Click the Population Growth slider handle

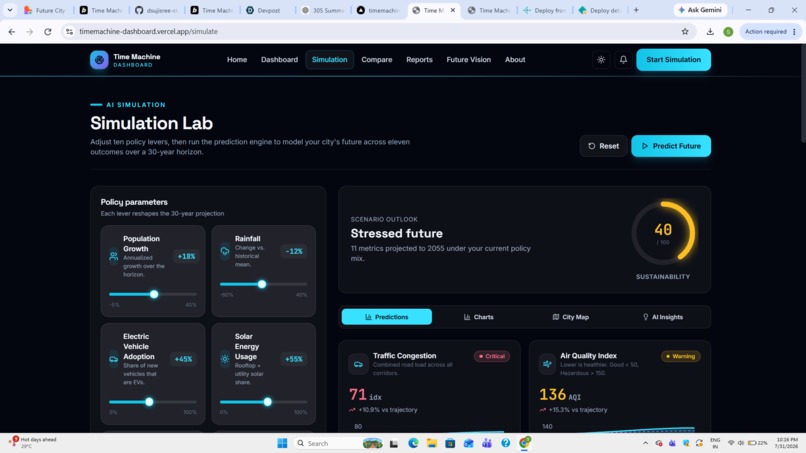point(154,294)
